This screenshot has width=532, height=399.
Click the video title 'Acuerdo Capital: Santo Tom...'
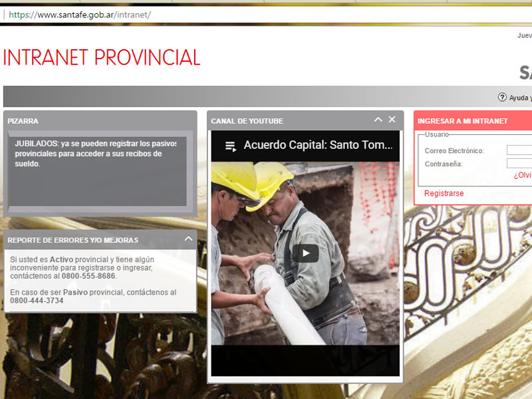(x=318, y=145)
